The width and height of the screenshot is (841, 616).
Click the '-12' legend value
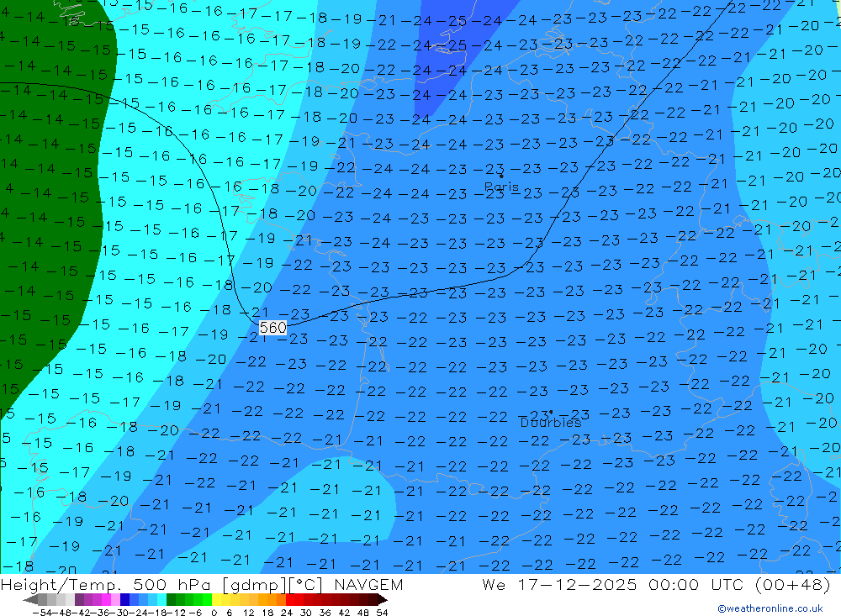[176, 613]
